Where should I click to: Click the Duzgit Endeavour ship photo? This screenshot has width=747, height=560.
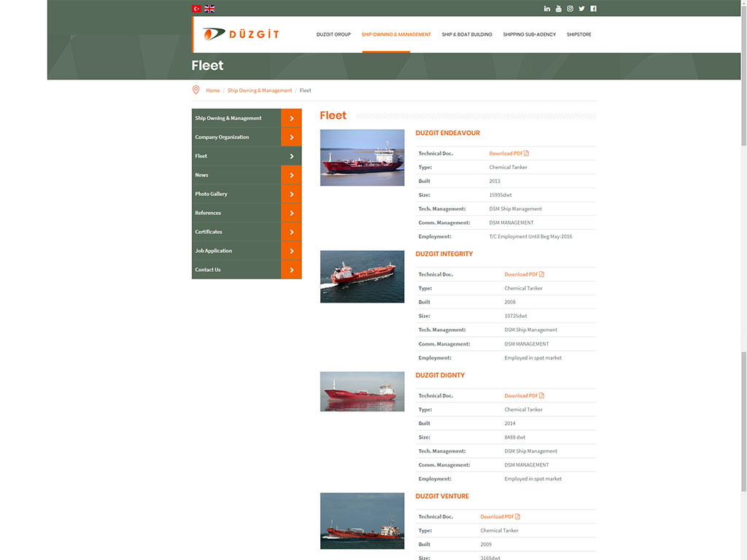362,157
